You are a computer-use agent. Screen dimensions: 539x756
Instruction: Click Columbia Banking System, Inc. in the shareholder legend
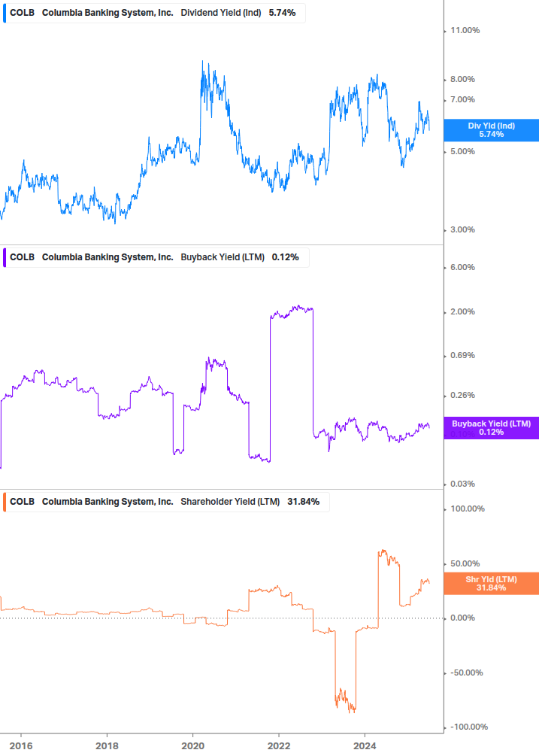[107, 502]
